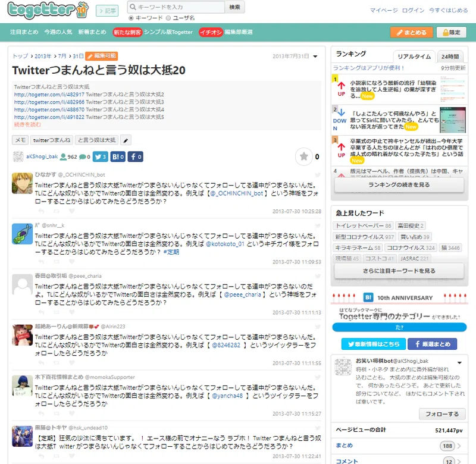This screenshot has width=476, height=464.
Task: Open ログイン link
Action: coord(413,10)
